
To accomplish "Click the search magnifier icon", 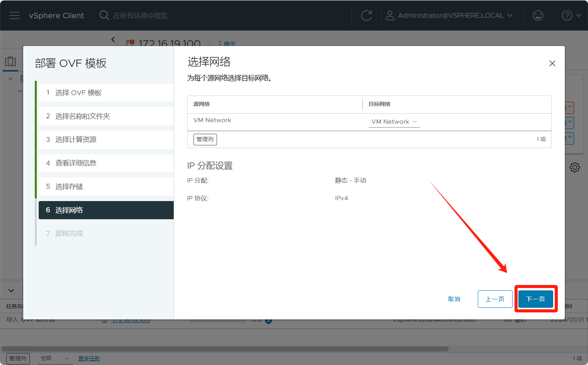I will (104, 15).
